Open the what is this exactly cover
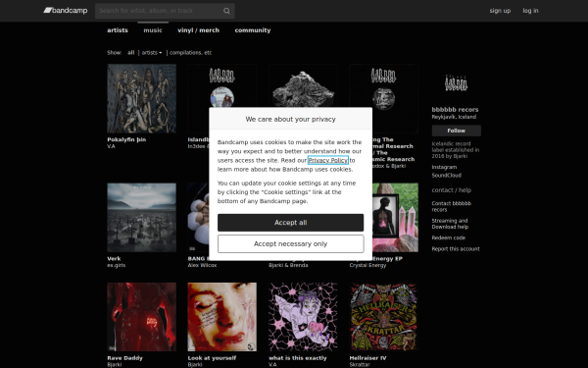 pos(303,317)
